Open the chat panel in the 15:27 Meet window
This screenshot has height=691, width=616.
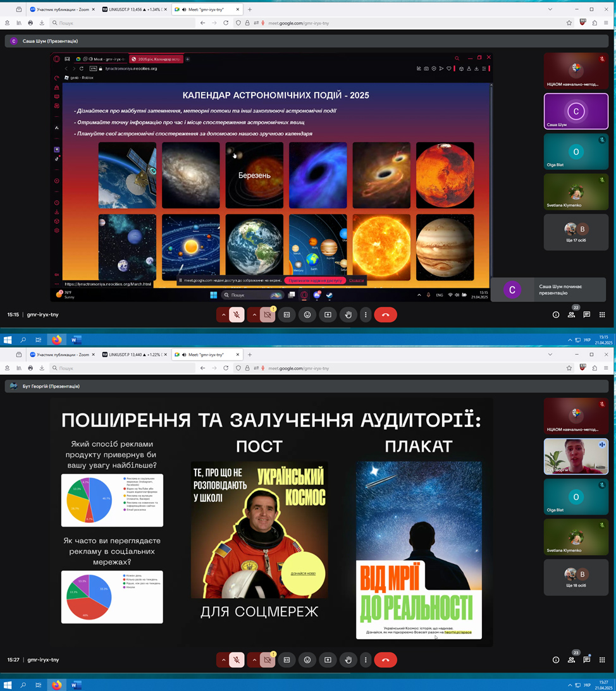tap(586, 660)
